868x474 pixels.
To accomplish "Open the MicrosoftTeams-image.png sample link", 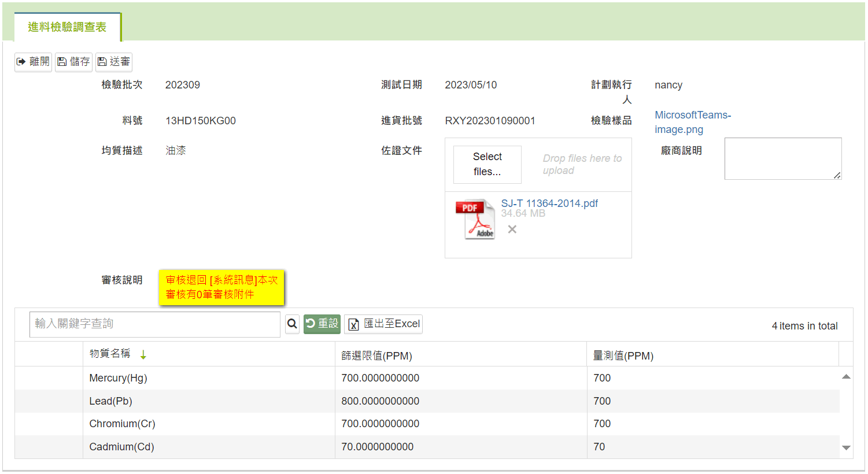I will pyautogui.click(x=693, y=122).
